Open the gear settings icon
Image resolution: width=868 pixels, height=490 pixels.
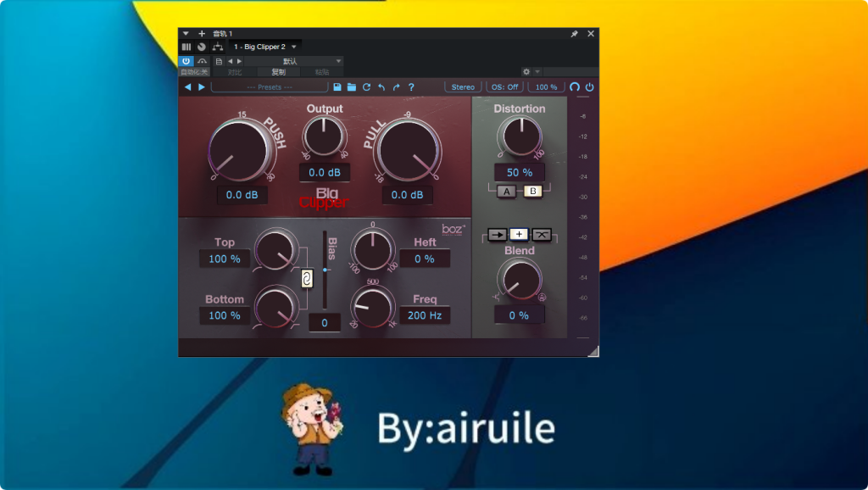point(526,72)
